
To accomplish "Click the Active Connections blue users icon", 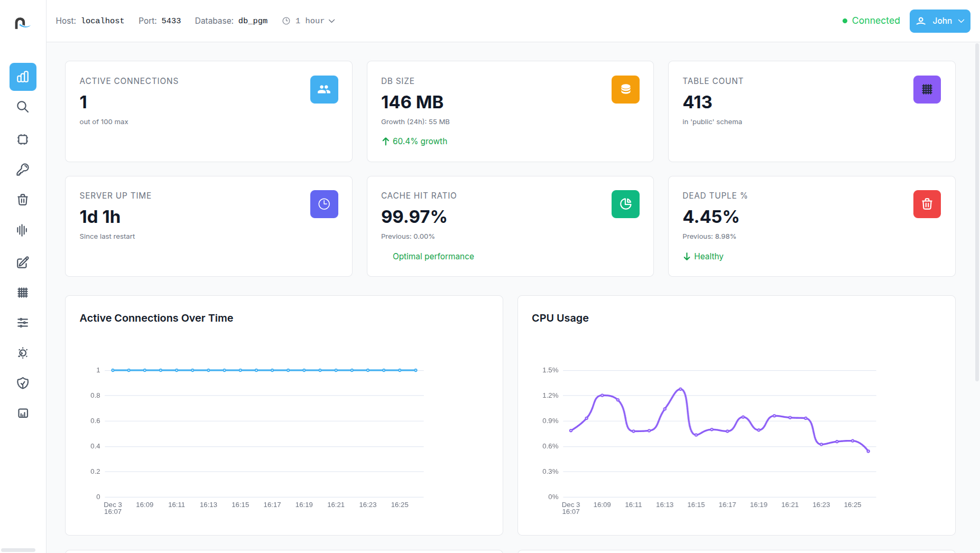I will click(x=324, y=90).
